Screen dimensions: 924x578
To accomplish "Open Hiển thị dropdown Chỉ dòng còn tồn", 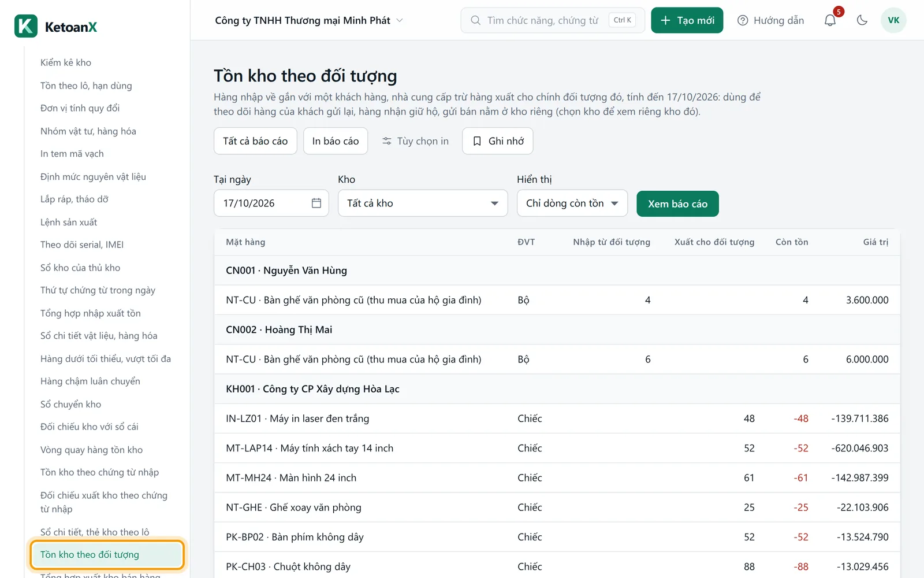I will point(572,203).
